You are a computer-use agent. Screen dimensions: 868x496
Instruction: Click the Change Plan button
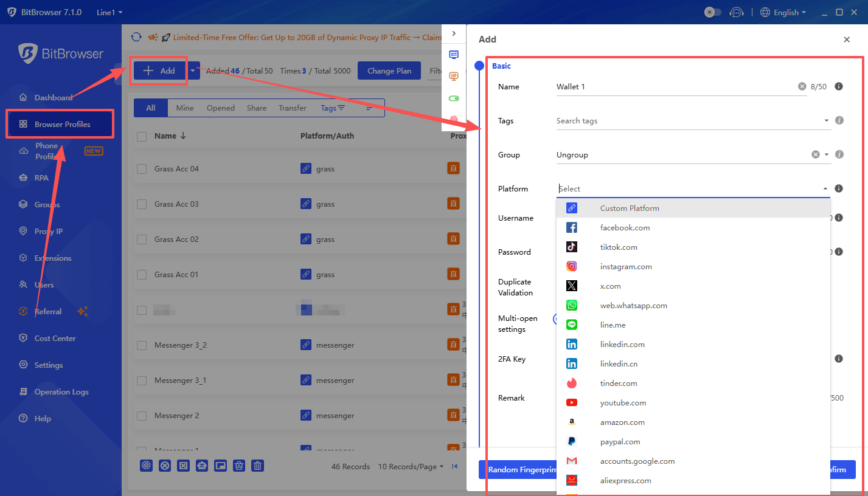pos(389,70)
